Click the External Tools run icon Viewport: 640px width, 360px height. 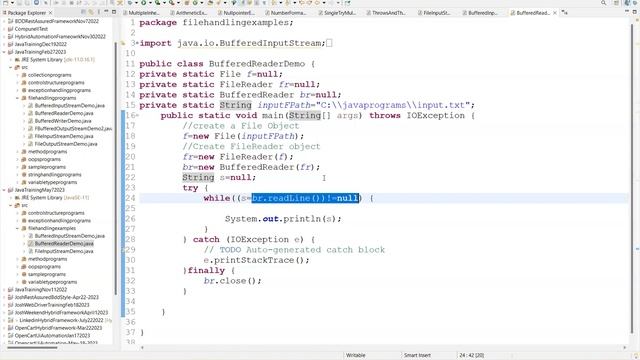coord(172,3)
